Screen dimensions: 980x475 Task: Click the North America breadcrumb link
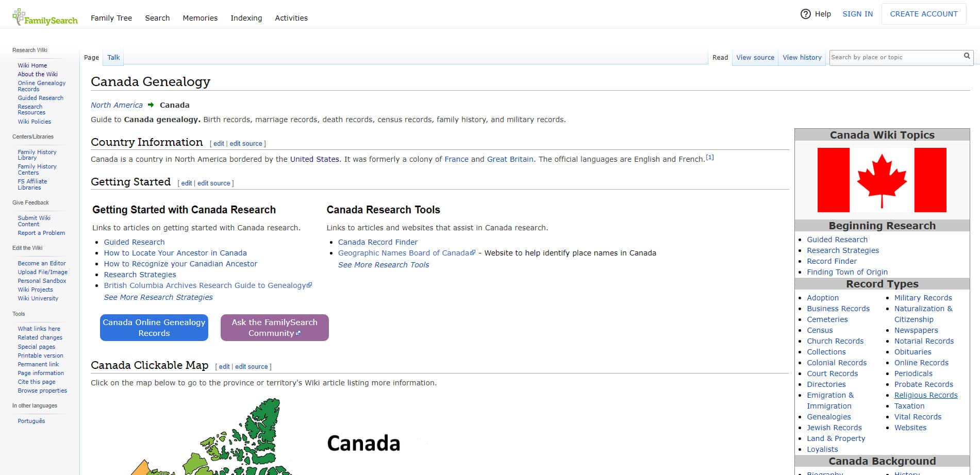(117, 105)
